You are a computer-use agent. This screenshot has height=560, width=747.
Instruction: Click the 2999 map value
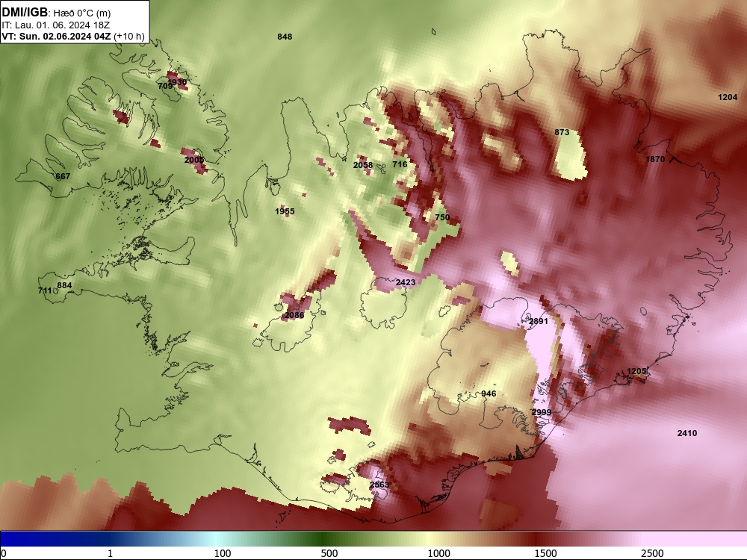[542, 412]
